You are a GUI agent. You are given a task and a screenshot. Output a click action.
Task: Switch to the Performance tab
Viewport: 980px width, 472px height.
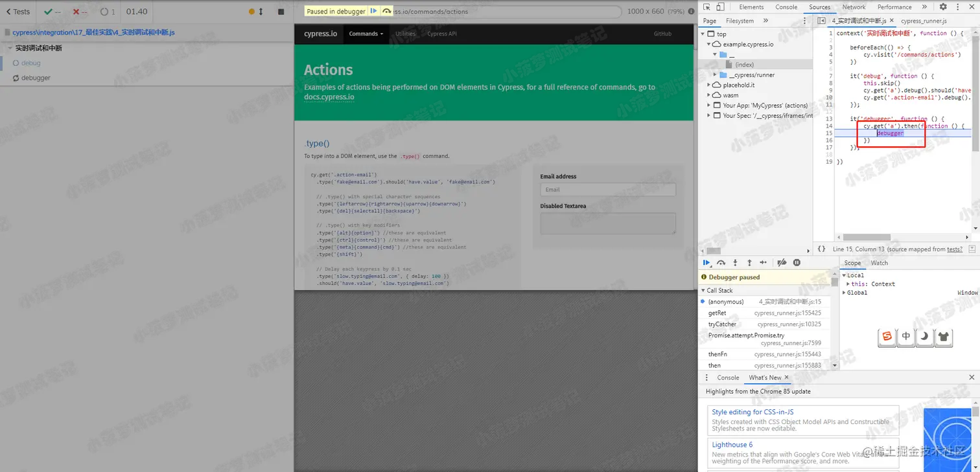[894, 7]
